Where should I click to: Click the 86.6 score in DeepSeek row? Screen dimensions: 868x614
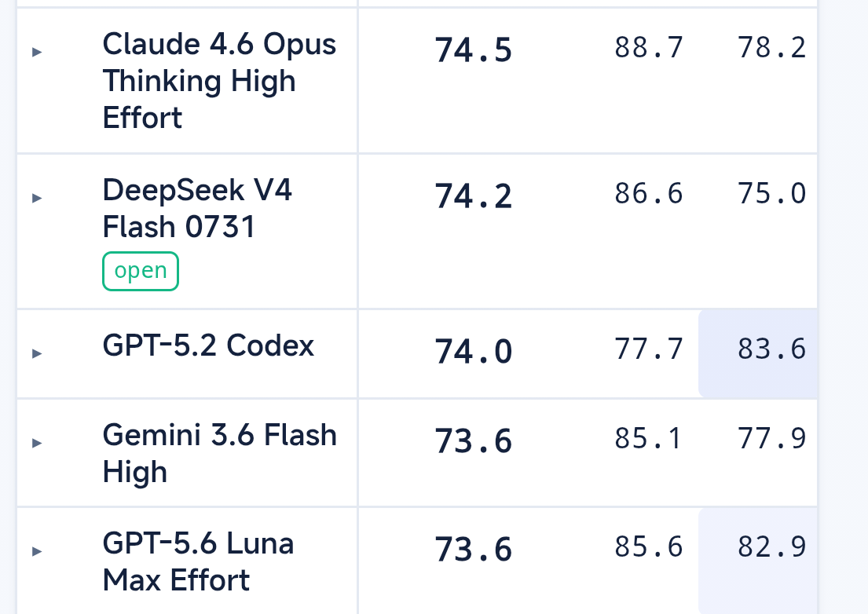coord(649,194)
